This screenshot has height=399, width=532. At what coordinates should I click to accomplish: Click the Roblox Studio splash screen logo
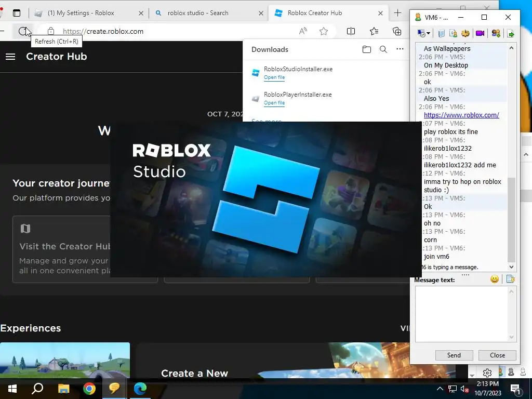coord(265,199)
